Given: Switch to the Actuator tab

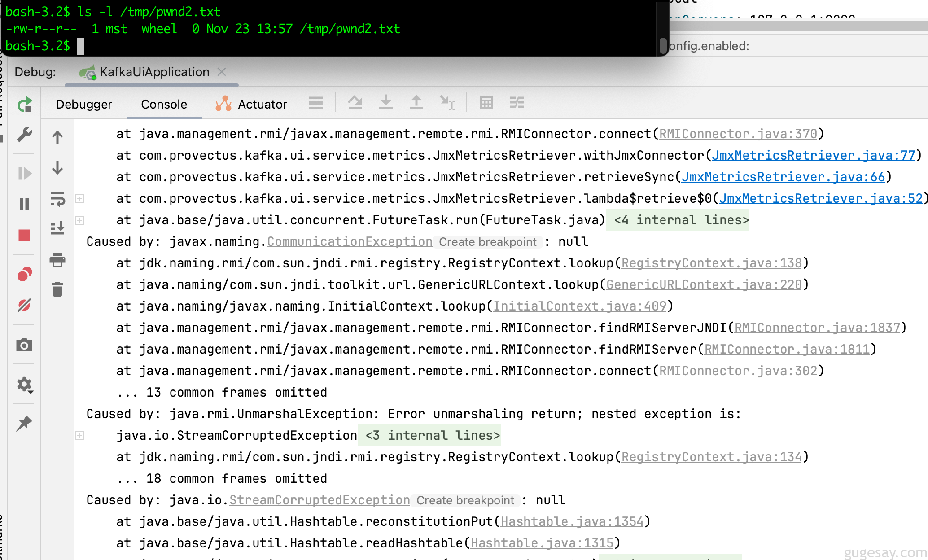Looking at the screenshot, I should pyautogui.click(x=263, y=104).
